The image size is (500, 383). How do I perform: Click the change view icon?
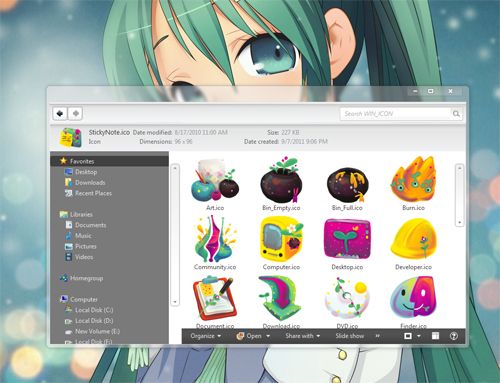pyautogui.click(x=408, y=336)
